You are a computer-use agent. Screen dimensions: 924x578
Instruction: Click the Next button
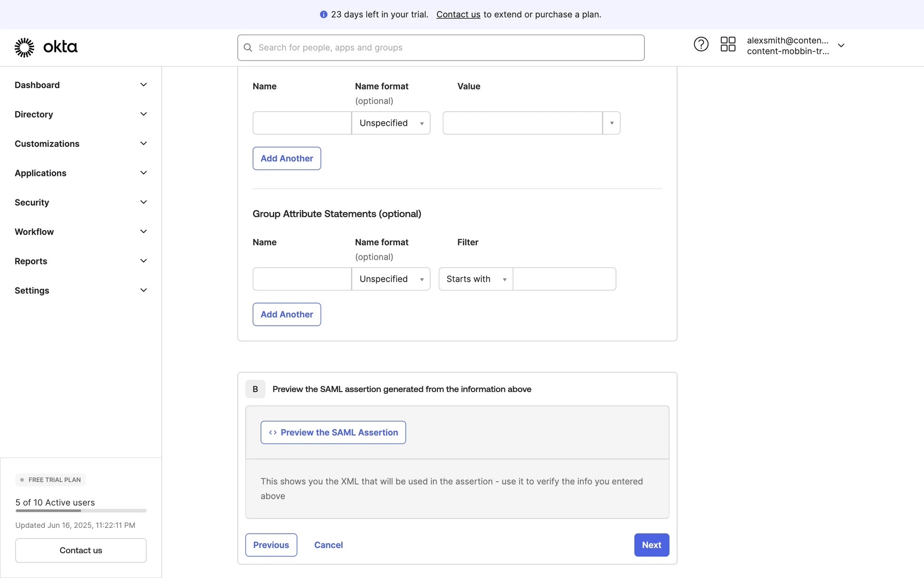(651, 545)
